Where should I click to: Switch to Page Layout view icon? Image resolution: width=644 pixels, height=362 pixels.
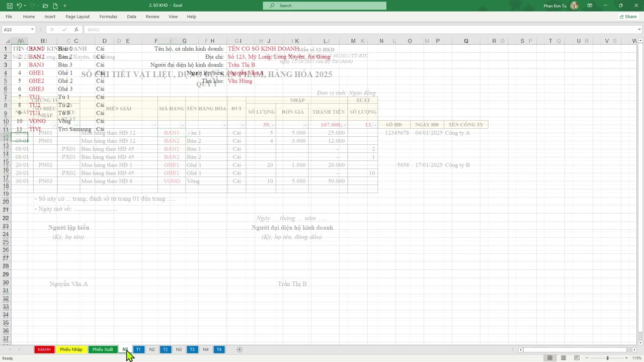tap(563, 358)
